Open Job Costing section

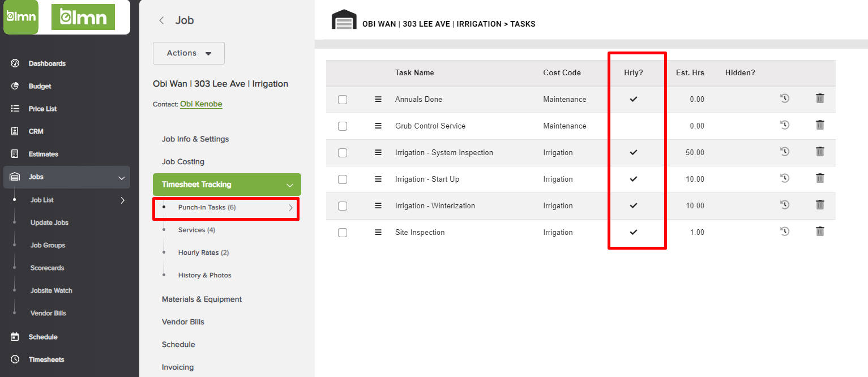[x=183, y=162]
